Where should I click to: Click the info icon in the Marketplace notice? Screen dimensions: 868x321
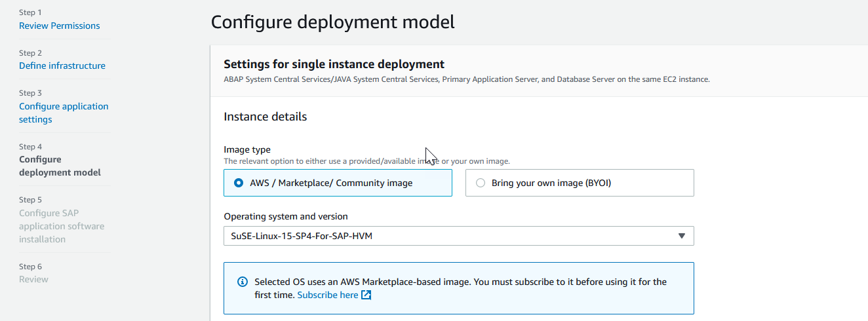pyautogui.click(x=243, y=282)
